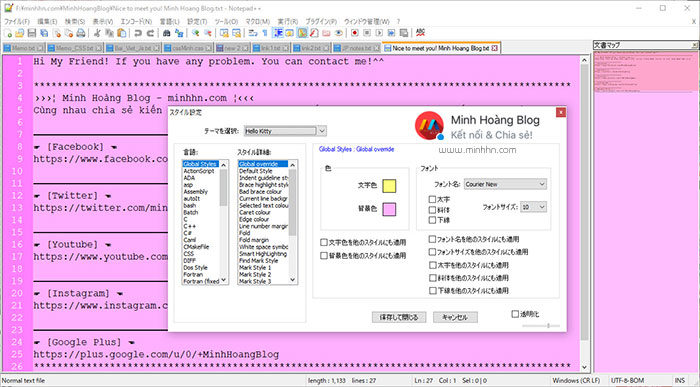Select CSS in the language list
This screenshot has height=387, width=700.
(x=188, y=254)
